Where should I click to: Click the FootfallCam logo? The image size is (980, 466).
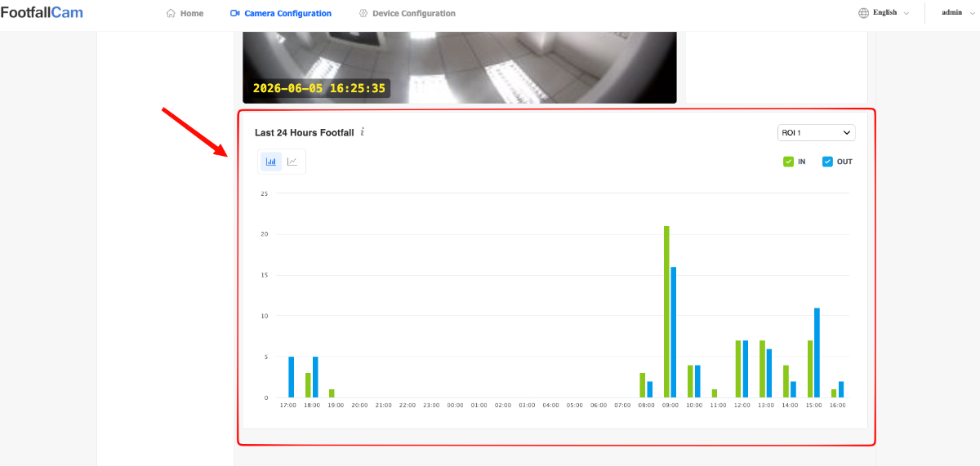[42, 13]
